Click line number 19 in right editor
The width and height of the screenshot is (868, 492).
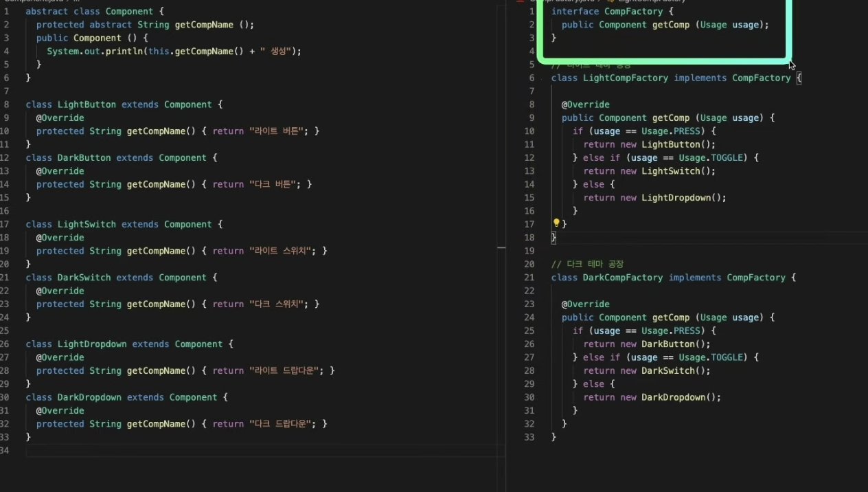(529, 251)
